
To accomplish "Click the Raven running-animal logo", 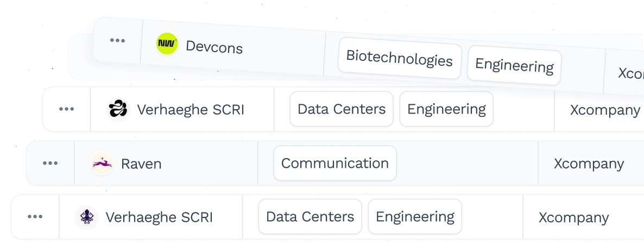I will [x=102, y=163].
